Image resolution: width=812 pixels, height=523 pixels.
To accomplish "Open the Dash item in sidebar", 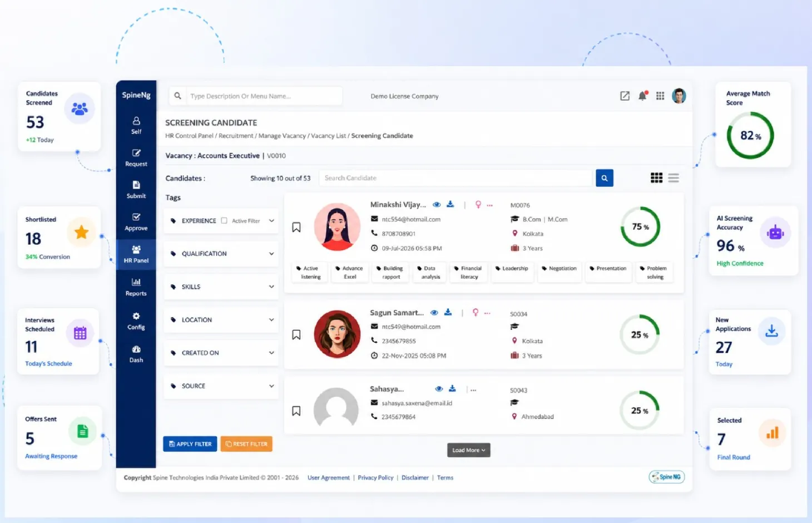I will pyautogui.click(x=136, y=354).
